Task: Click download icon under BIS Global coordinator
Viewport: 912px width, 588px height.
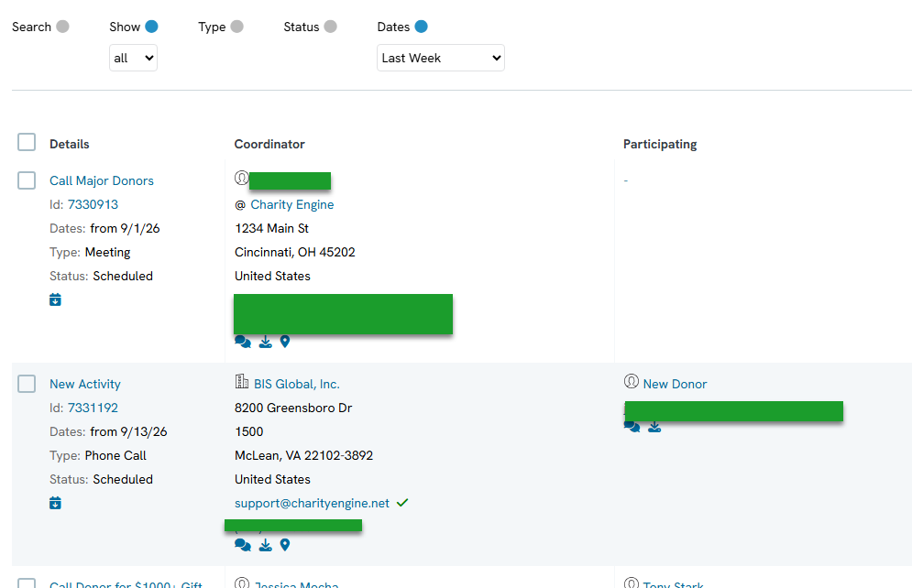Action: [x=265, y=545]
